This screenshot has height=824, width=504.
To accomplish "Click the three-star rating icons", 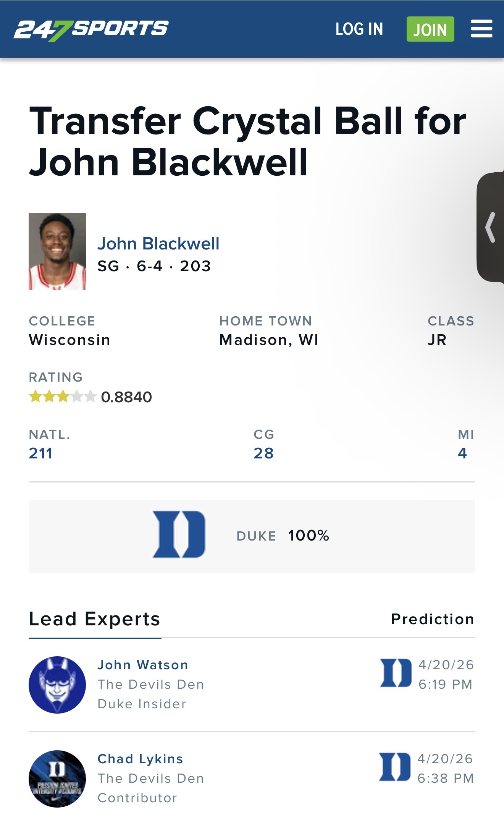I will [63, 397].
